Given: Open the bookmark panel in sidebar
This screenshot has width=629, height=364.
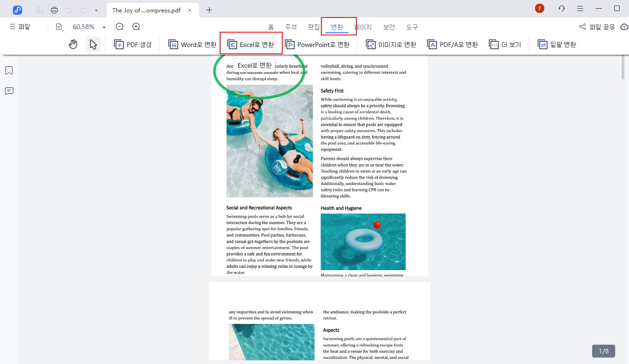Looking at the screenshot, I should 9,70.
